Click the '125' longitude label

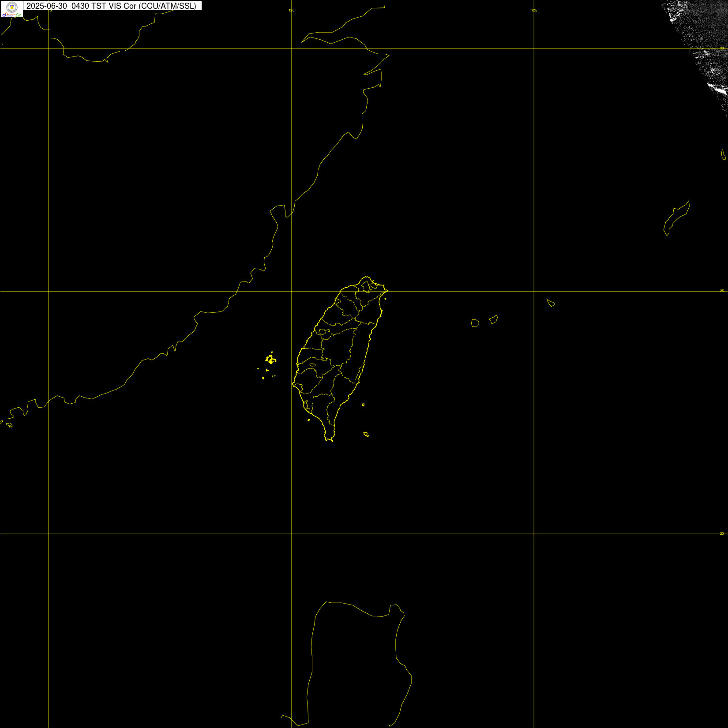[534, 10]
